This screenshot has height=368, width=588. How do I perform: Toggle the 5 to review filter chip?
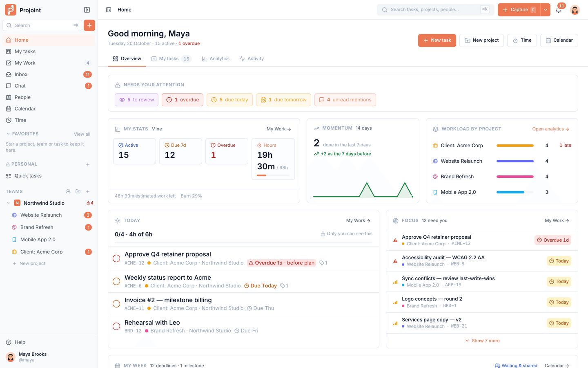136,100
